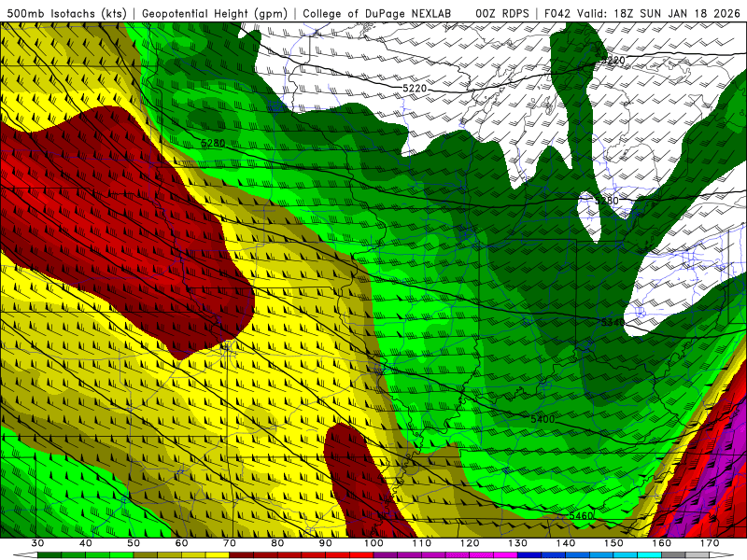Click the 5280 contour label next to the white oval
Screen dimensions: 747x560
[606, 200]
